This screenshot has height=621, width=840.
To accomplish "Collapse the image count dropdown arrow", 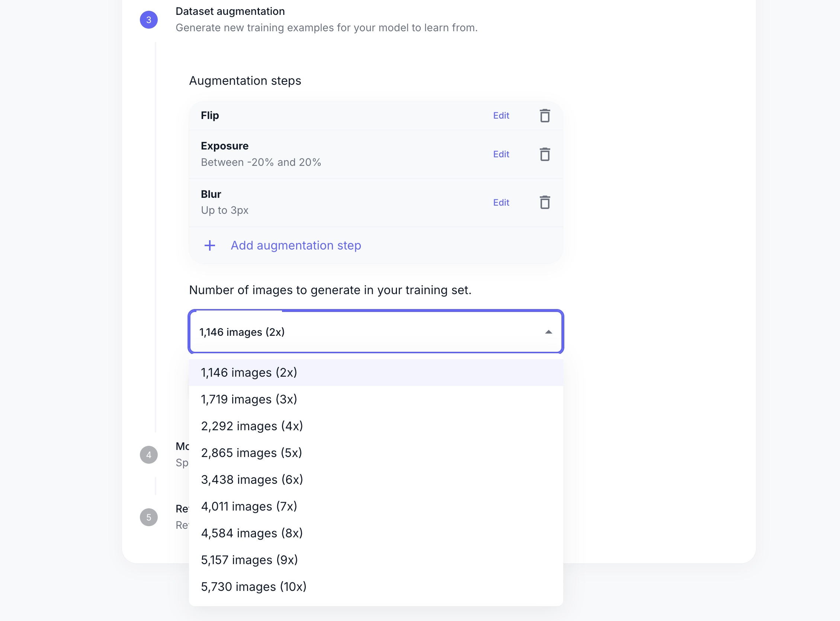I will click(548, 332).
